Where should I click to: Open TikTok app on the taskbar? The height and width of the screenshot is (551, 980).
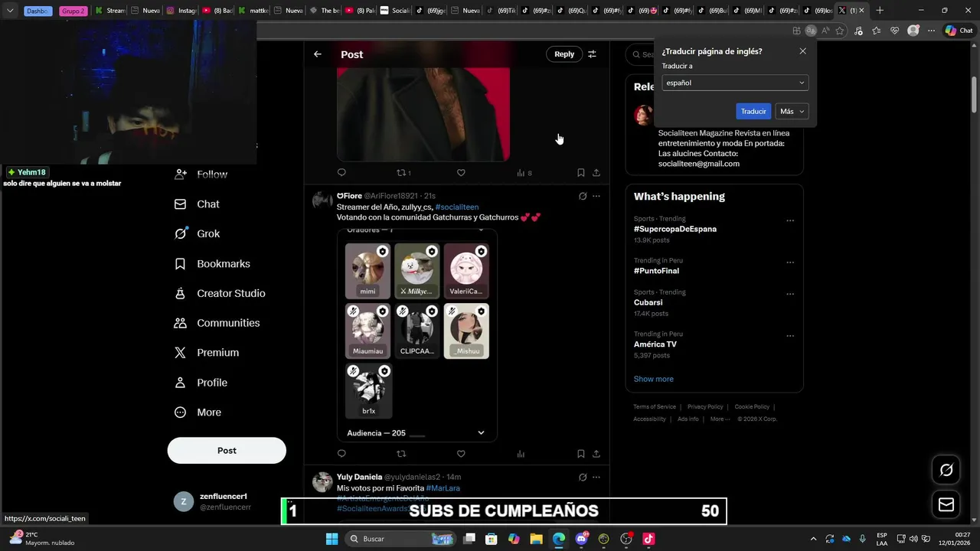pyautogui.click(x=648, y=539)
